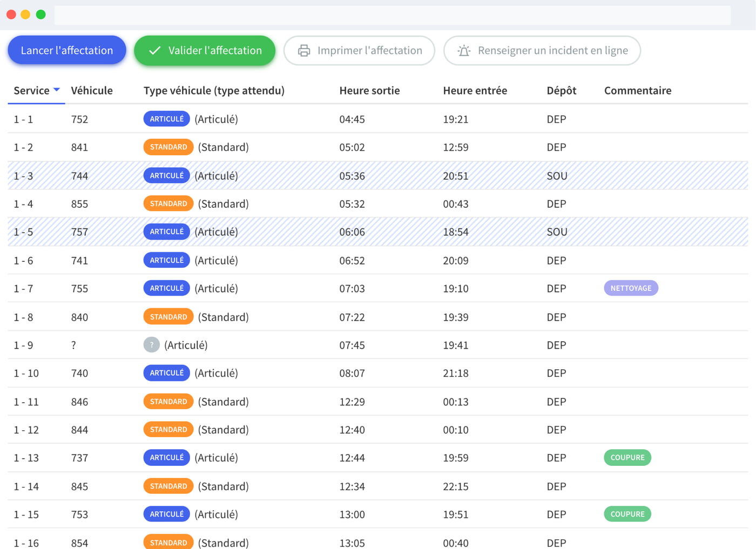Screen dimensions: 756x549
Task: Click vehicle number 840
Action: [79, 317]
